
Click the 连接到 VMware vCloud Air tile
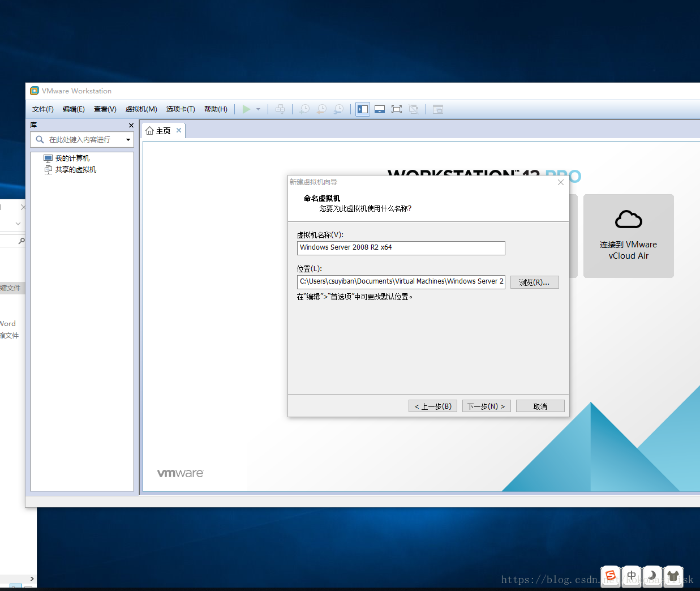pyautogui.click(x=629, y=236)
